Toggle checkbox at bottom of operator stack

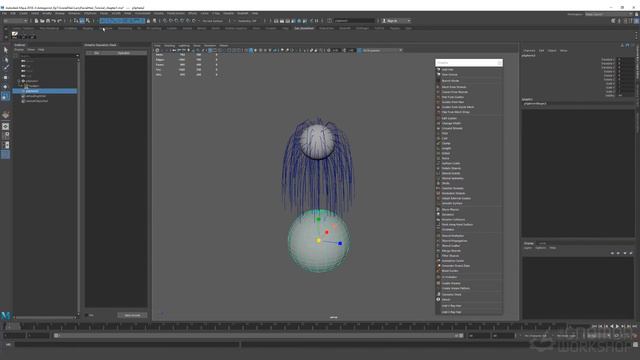tap(87, 315)
